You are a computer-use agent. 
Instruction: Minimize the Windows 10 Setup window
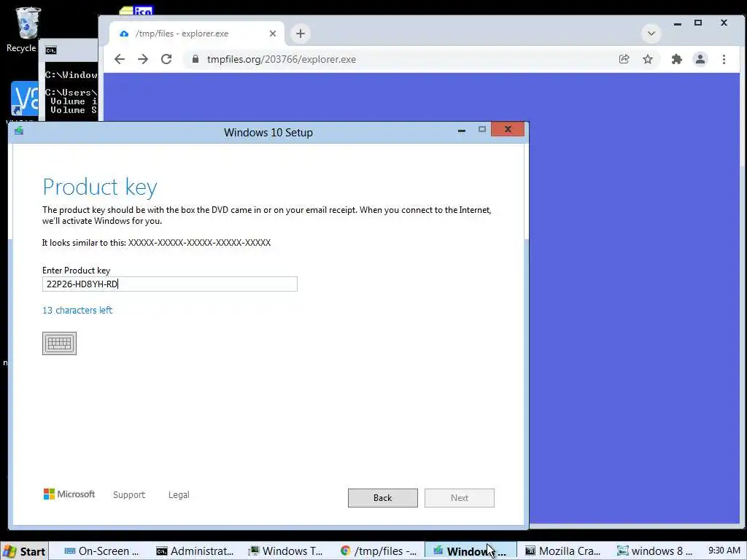(461, 130)
